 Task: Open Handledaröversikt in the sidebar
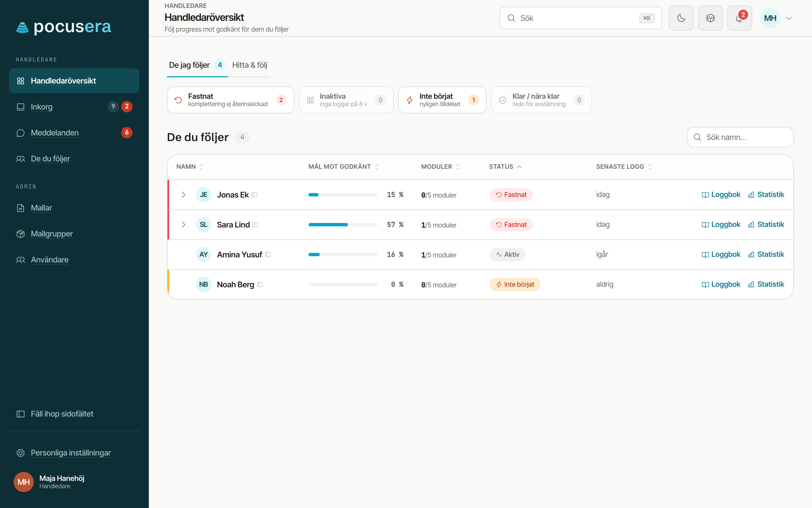tap(74, 81)
